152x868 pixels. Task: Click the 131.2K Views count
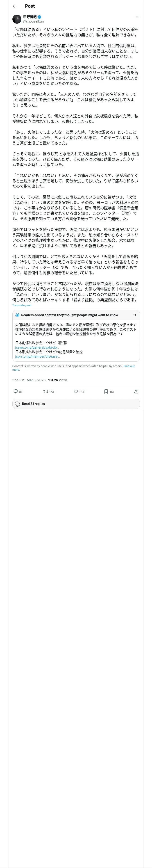58,380
